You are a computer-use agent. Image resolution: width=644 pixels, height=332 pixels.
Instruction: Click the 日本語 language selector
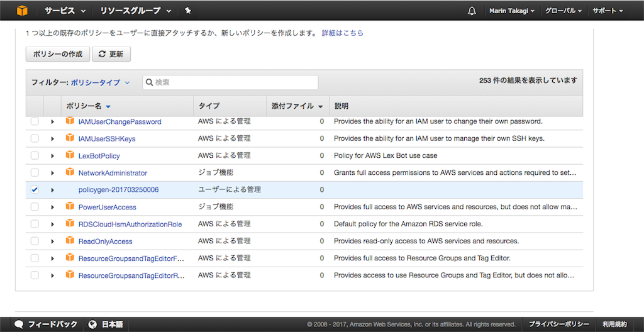pos(106,324)
